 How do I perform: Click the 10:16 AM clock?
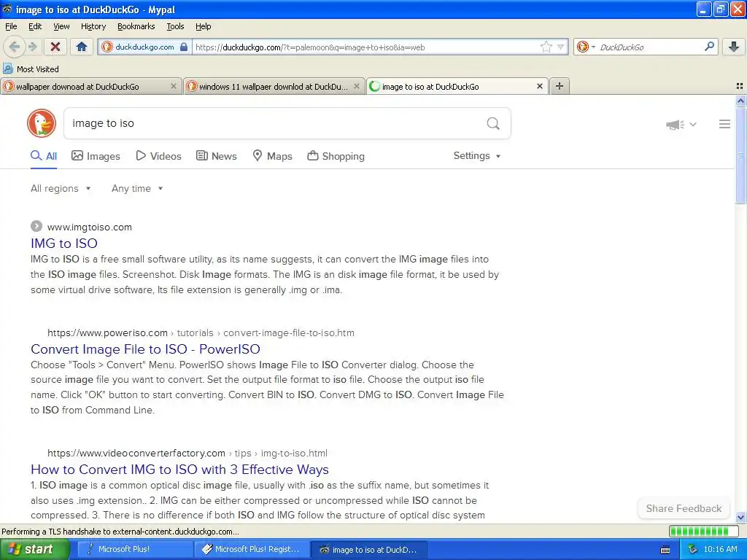720,550
